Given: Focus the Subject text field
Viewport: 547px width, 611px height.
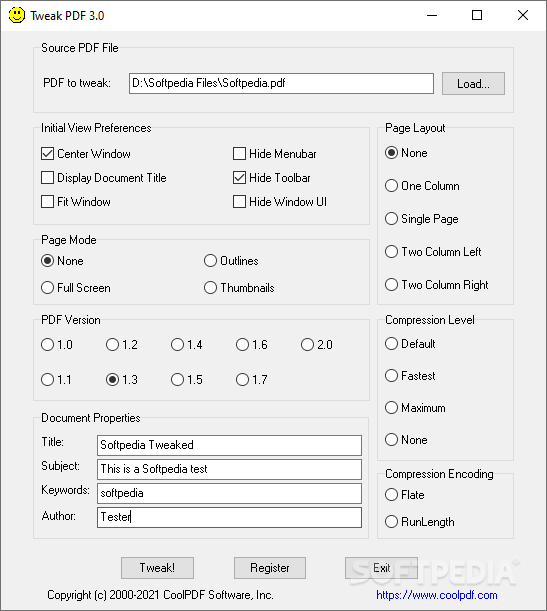Looking at the screenshot, I should (229, 469).
